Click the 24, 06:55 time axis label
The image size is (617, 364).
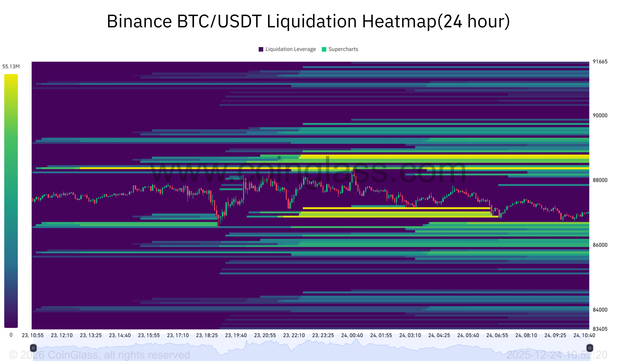tap(497, 335)
